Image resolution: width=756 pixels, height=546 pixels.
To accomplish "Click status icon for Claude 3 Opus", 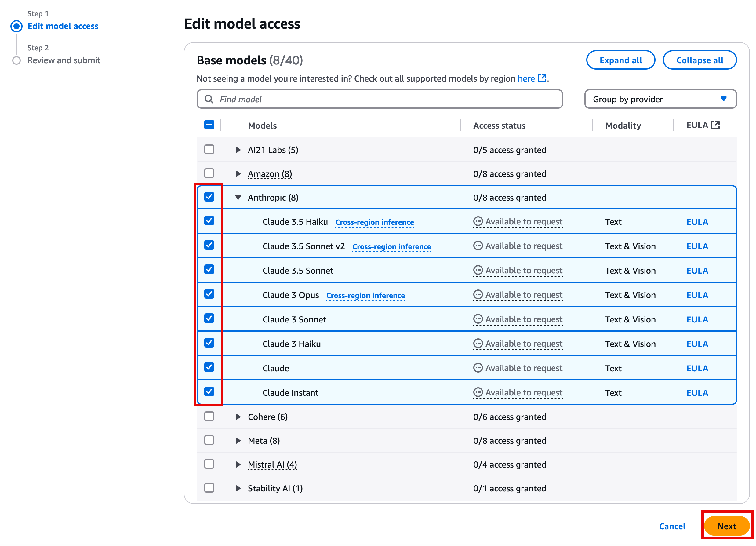I will coord(478,295).
